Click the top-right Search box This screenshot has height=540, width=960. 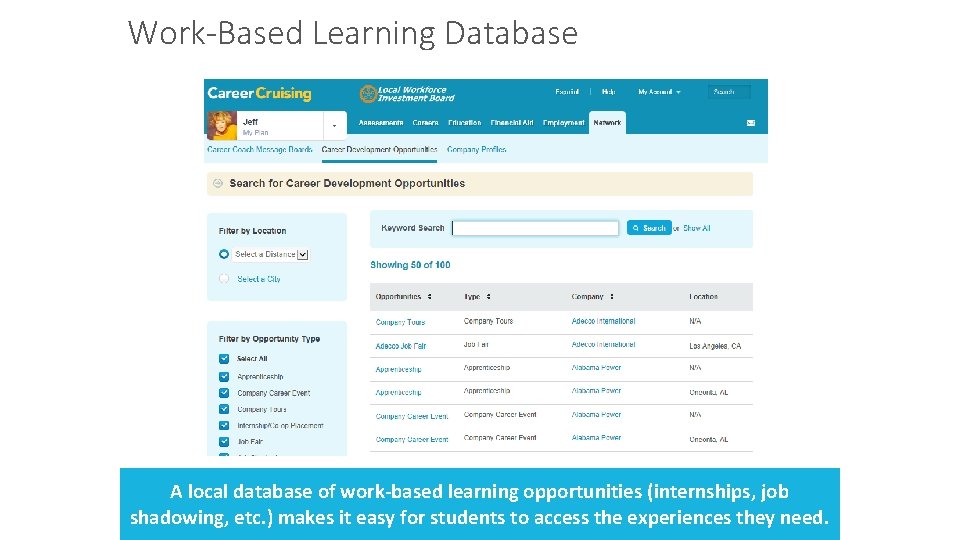(729, 92)
